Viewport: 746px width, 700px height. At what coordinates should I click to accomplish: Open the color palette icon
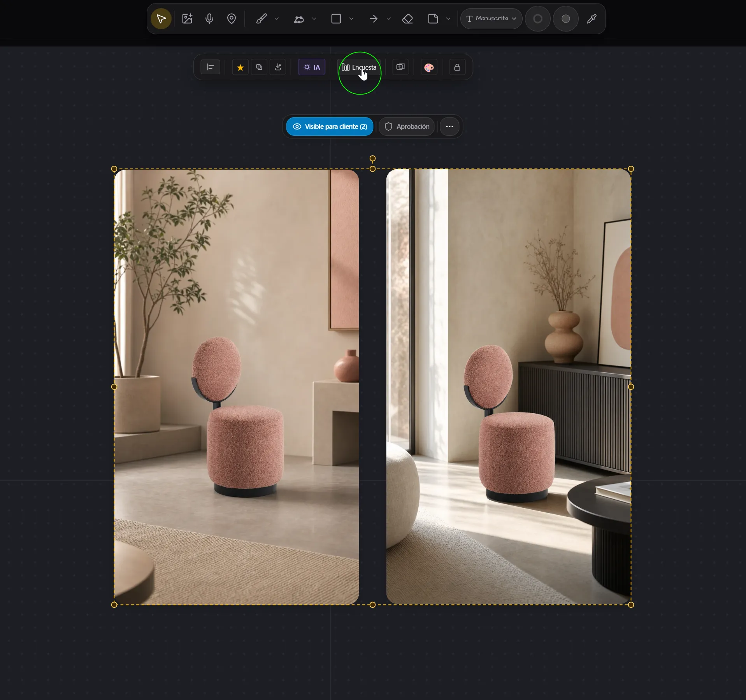point(429,67)
